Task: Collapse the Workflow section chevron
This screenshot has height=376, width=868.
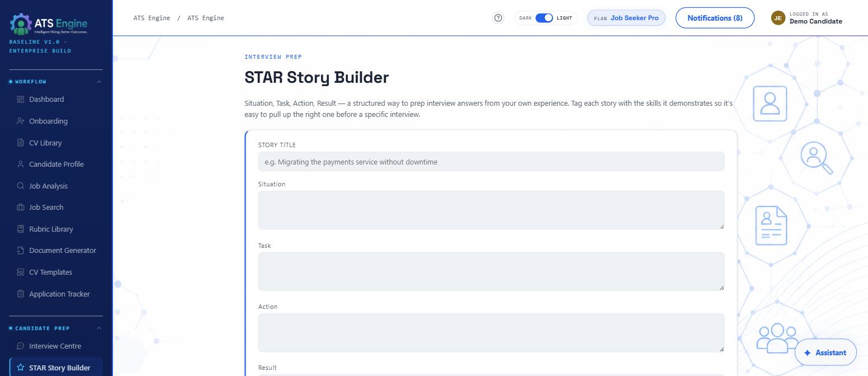Action: pyautogui.click(x=99, y=82)
